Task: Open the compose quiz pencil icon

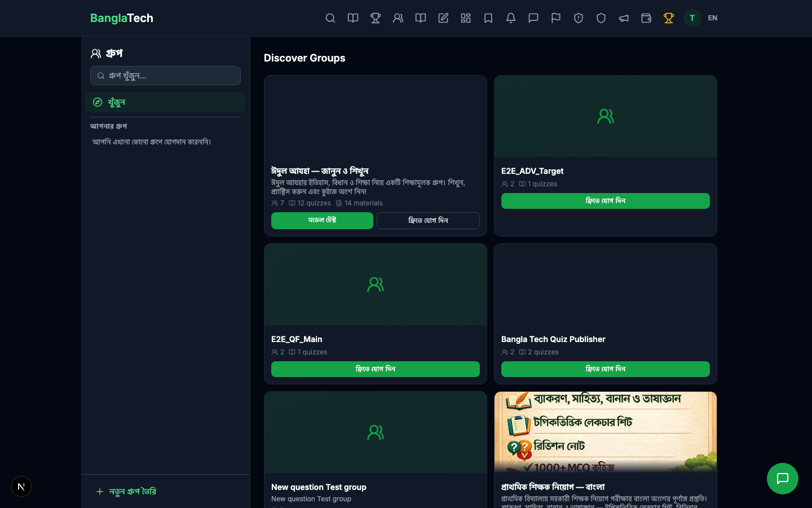Action: 443,18
